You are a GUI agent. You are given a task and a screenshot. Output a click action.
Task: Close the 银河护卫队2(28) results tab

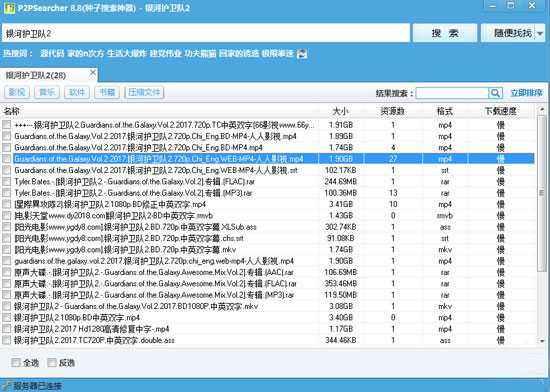[93, 73]
